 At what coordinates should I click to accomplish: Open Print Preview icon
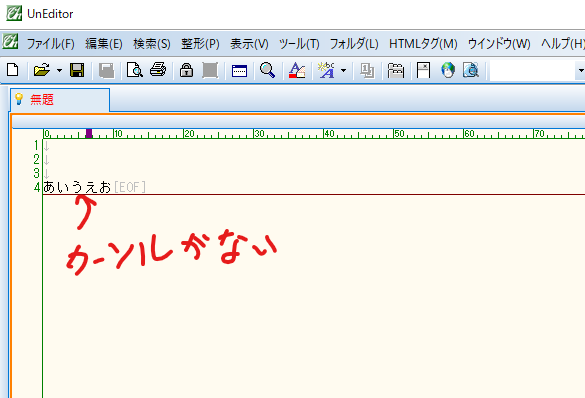[x=135, y=70]
